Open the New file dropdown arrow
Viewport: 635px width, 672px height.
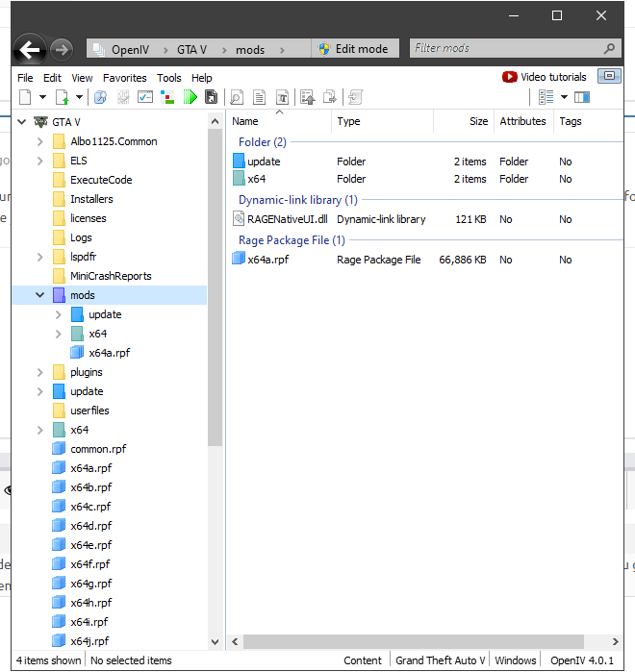[x=42, y=97]
